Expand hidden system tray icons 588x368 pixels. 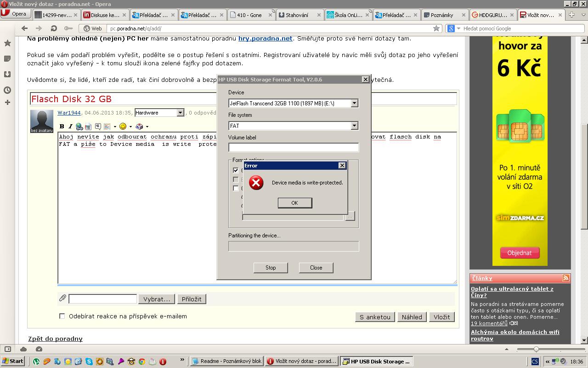click(547, 362)
